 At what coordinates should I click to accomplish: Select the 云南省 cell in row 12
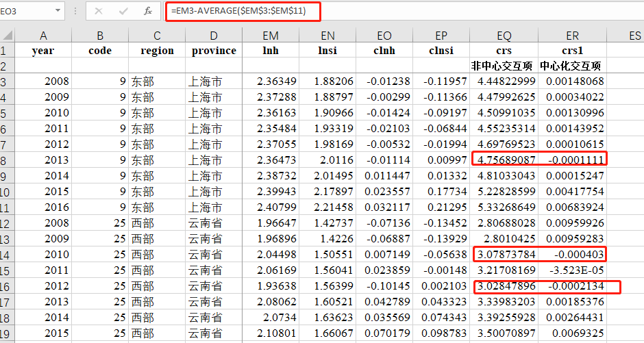(x=214, y=223)
